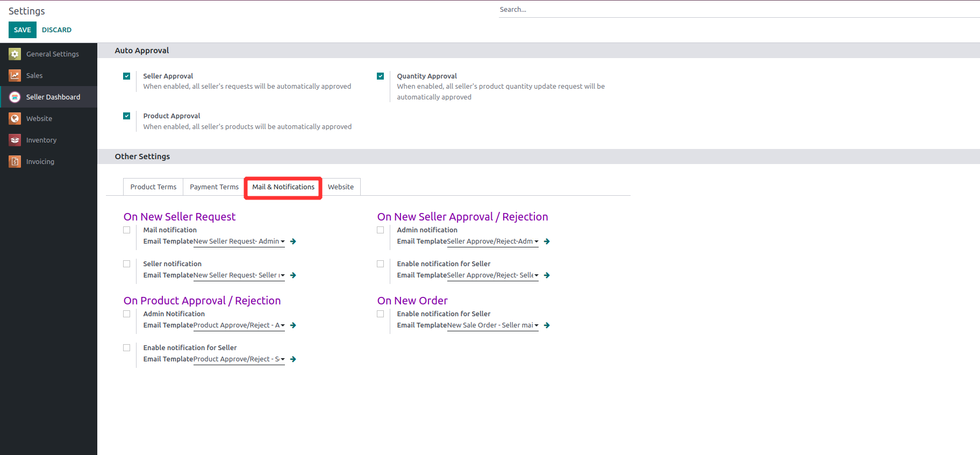The height and width of the screenshot is (455, 980).
Task: Click the Seller Dashboard sidebar icon
Action: (x=15, y=97)
